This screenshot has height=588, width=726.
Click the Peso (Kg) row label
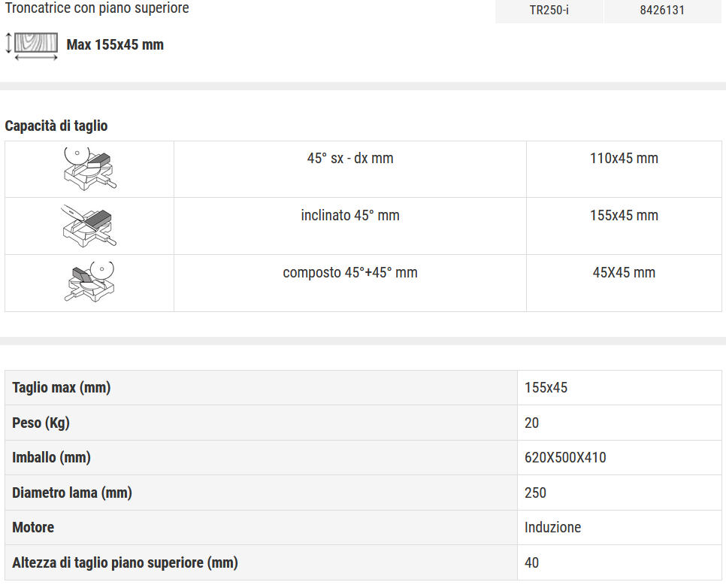41,423
